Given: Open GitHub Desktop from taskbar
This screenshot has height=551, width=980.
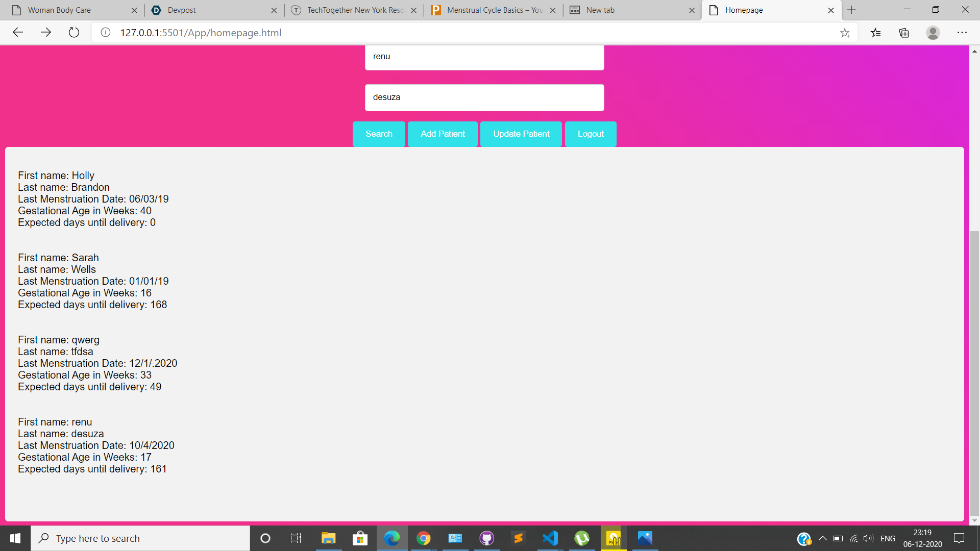Looking at the screenshot, I should (x=487, y=538).
